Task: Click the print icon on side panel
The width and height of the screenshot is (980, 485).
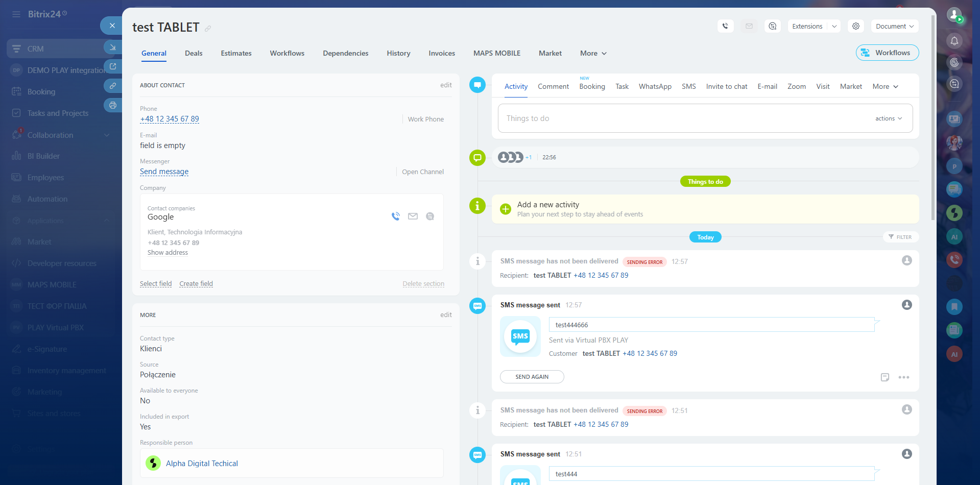Action: point(113,106)
